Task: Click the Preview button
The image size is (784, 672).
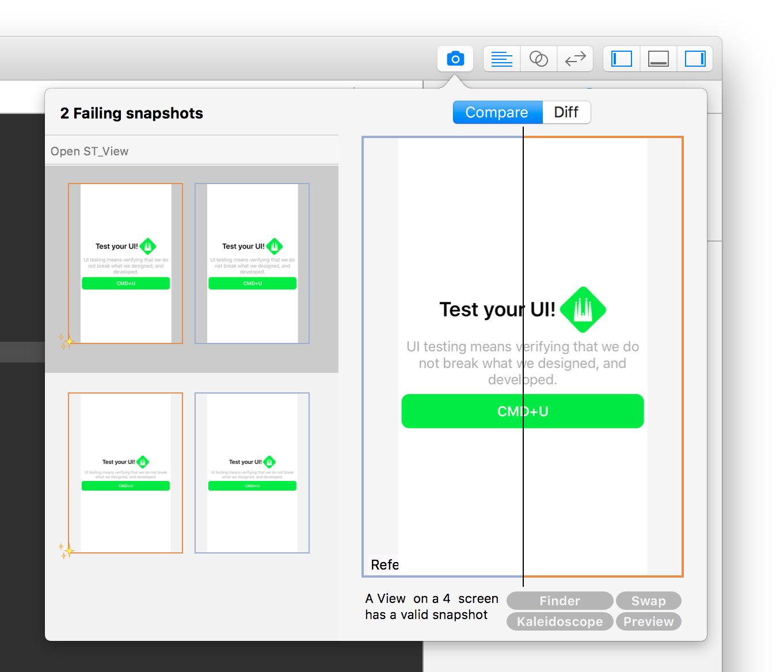Action: pos(648,621)
